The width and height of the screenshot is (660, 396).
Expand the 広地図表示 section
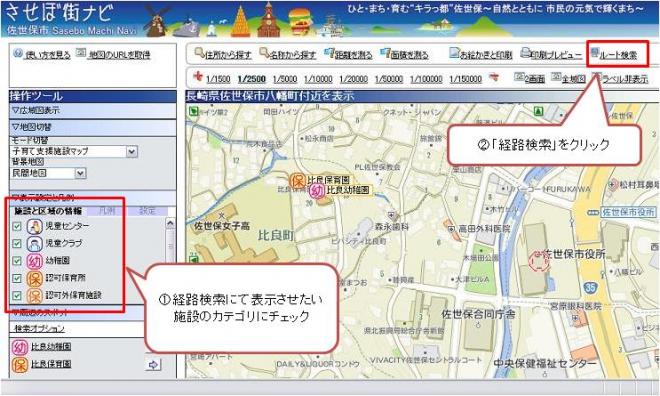[92, 111]
